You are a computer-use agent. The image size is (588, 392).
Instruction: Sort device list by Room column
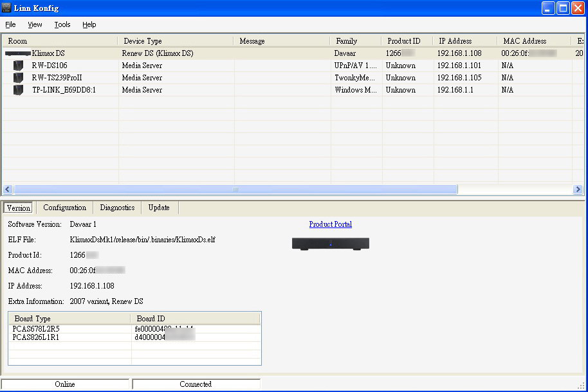[x=60, y=41]
